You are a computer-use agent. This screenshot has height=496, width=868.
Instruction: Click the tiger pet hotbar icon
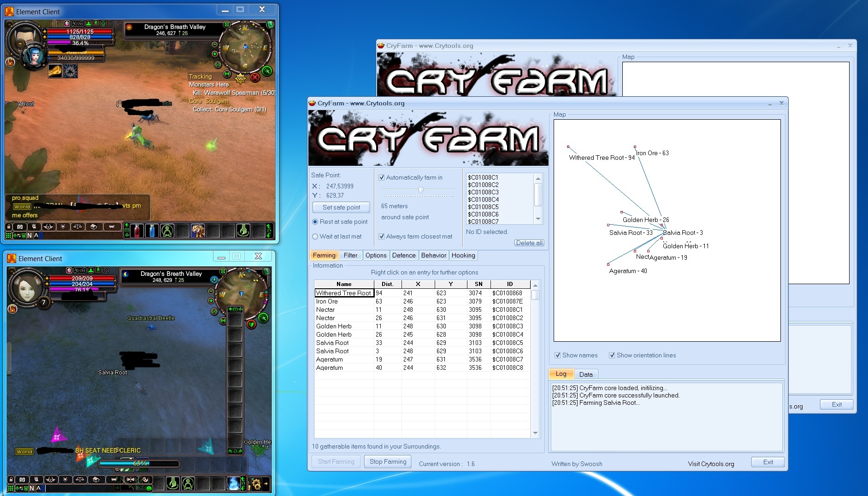[x=198, y=230]
